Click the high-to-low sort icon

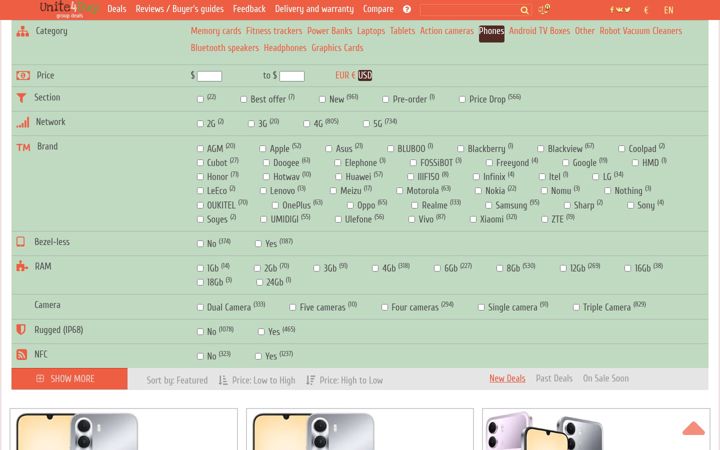click(x=311, y=380)
